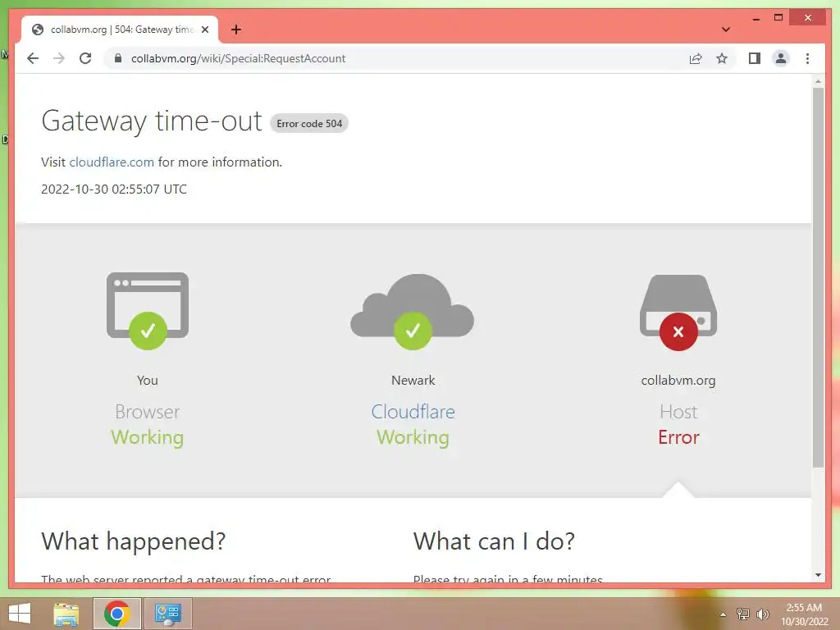840x630 pixels.
Task: Open Chrome three-dot menu
Action: click(807, 58)
